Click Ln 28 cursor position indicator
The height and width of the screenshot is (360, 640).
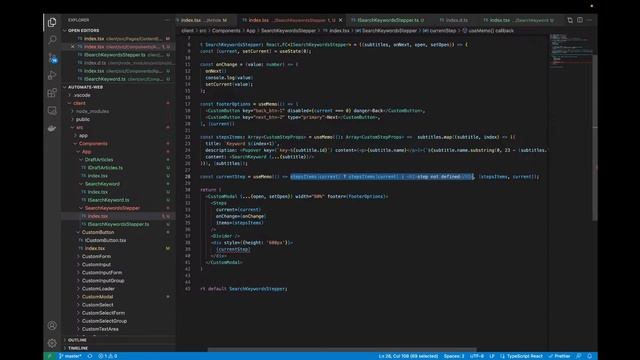click(408, 356)
